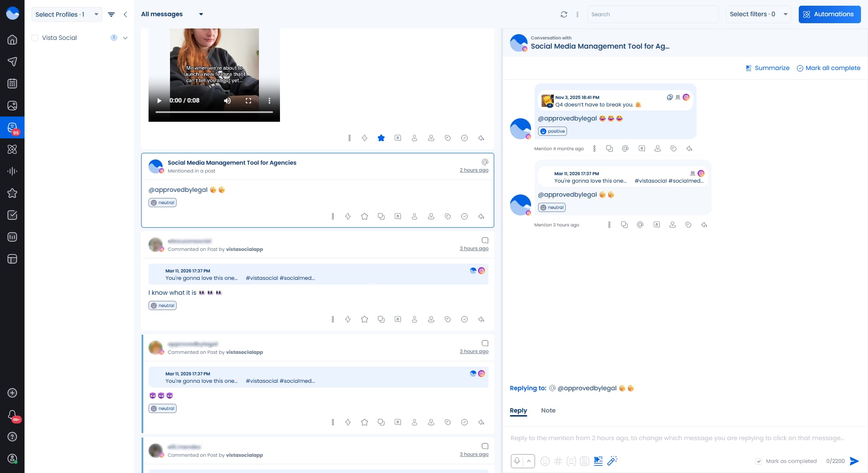This screenshot has width=868, height=473.
Task: Click the reply arrow icon on @approvedbylegal comment
Action: tap(481, 422)
